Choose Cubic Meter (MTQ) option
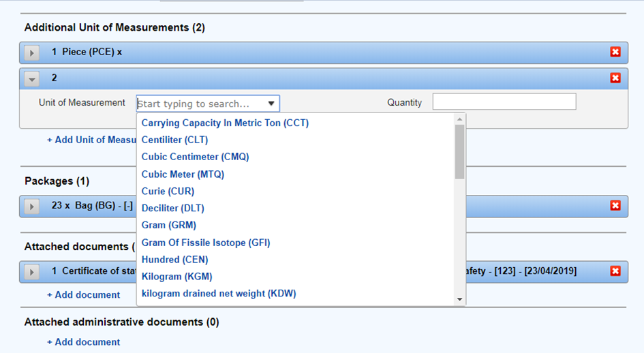This screenshot has height=353, width=644. coord(183,174)
